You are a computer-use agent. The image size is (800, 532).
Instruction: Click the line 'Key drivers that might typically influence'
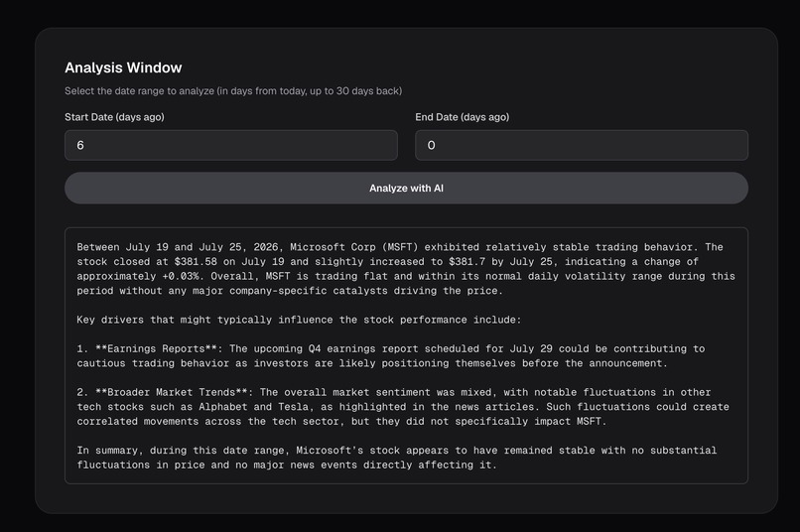(x=299, y=320)
